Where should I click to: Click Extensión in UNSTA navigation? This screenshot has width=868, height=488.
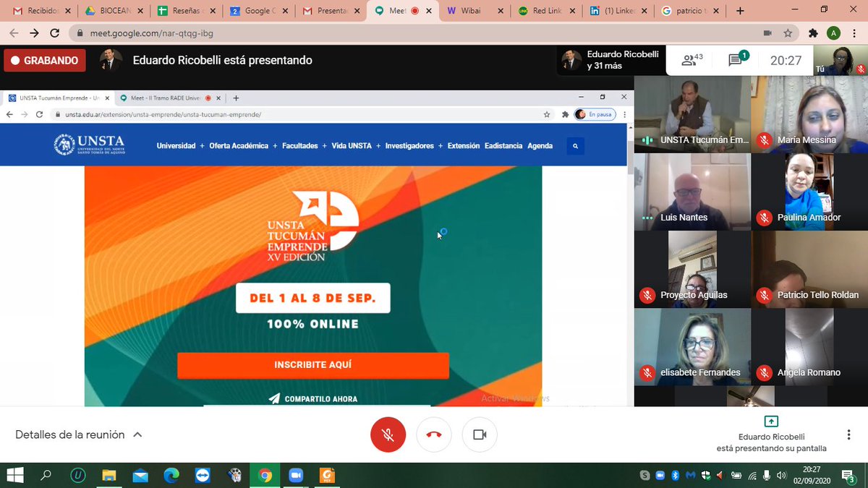pos(464,146)
